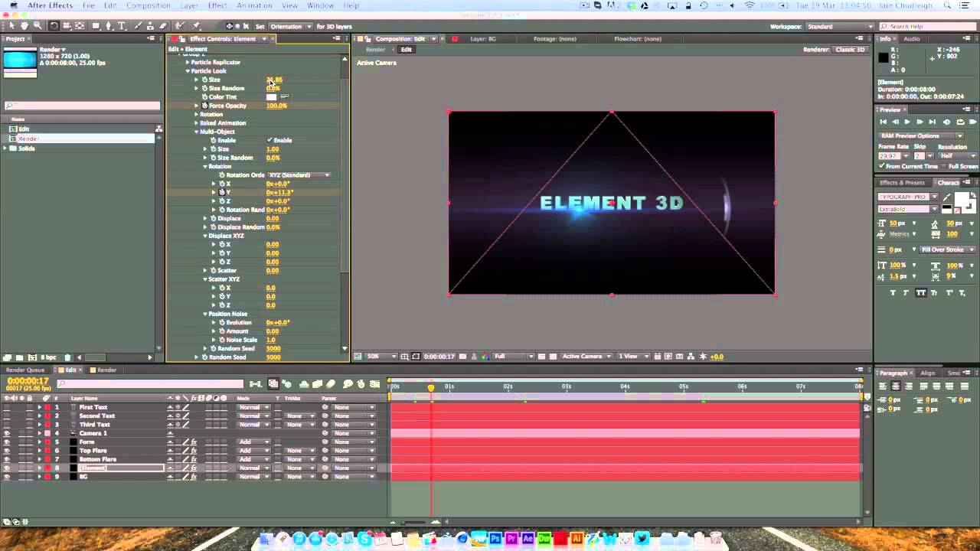Enable Faux Bold in Character panel
This screenshot has height=551, width=980.
tap(893, 293)
